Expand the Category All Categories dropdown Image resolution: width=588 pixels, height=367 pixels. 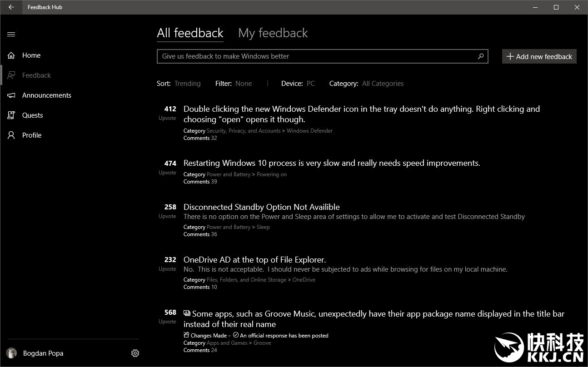(x=383, y=84)
